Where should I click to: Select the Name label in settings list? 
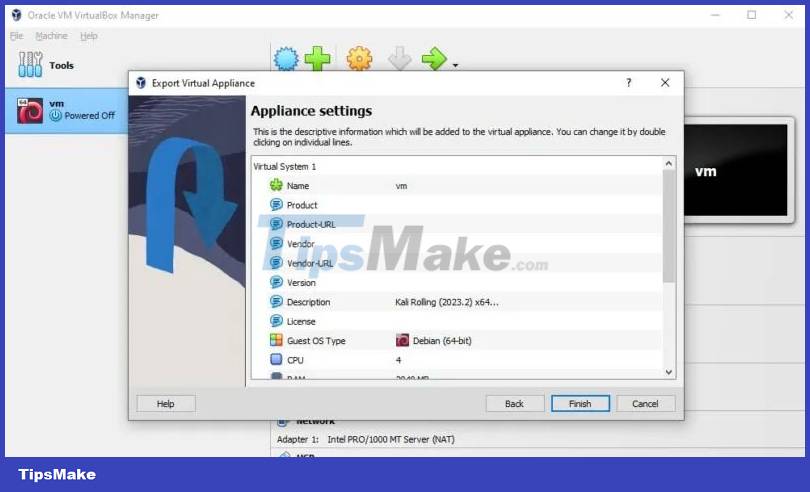click(x=298, y=186)
